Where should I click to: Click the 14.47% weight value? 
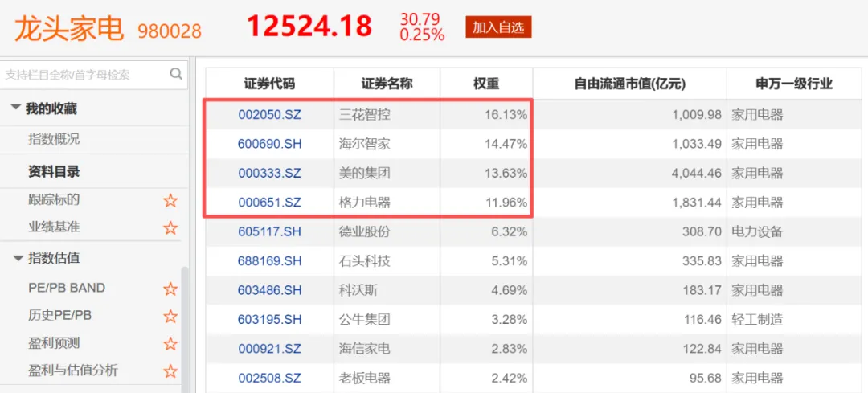506,144
